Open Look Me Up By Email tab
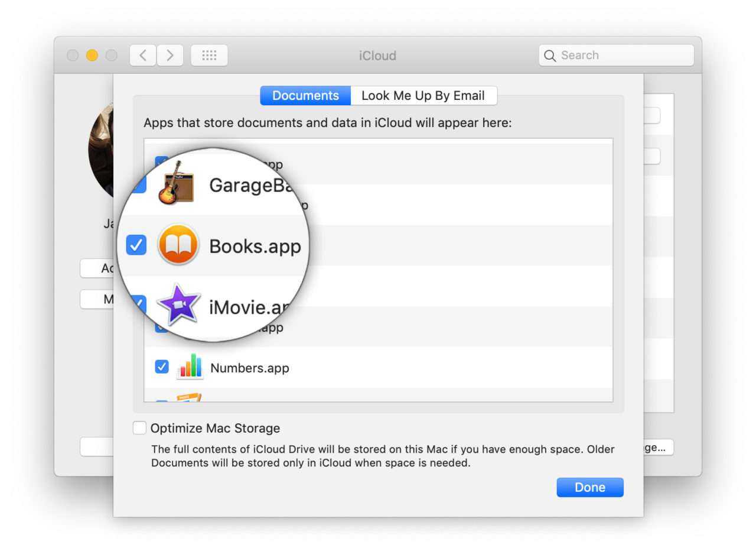 pyautogui.click(x=423, y=96)
